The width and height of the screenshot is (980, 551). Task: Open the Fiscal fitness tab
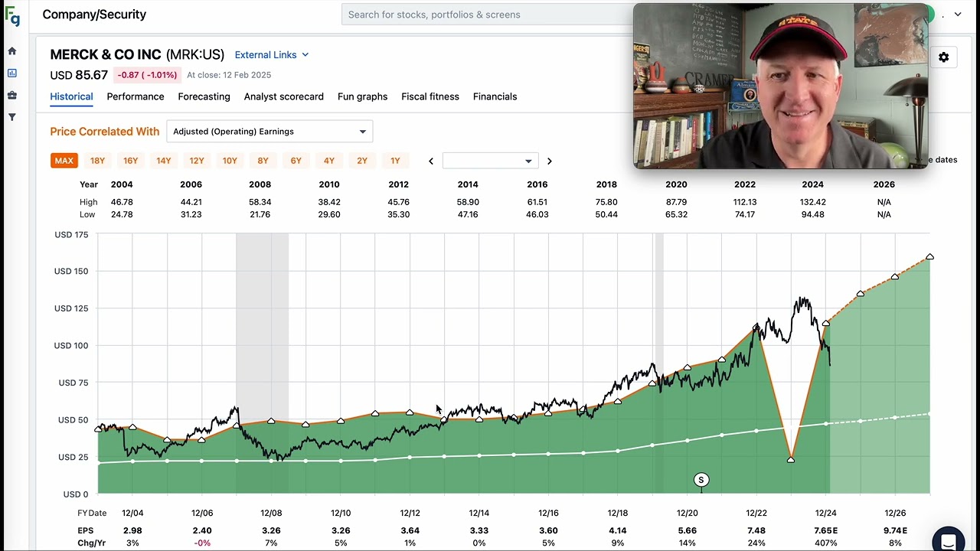430,96
